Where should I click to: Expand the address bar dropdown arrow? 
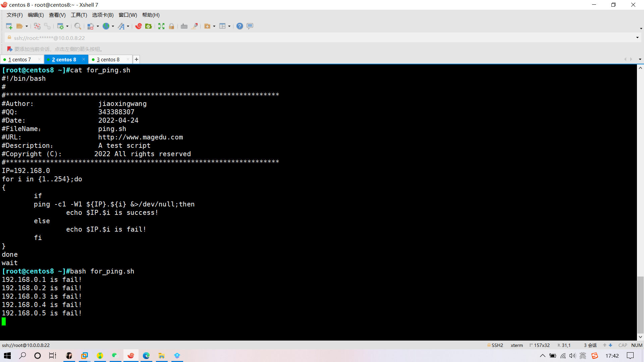point(637,38)
